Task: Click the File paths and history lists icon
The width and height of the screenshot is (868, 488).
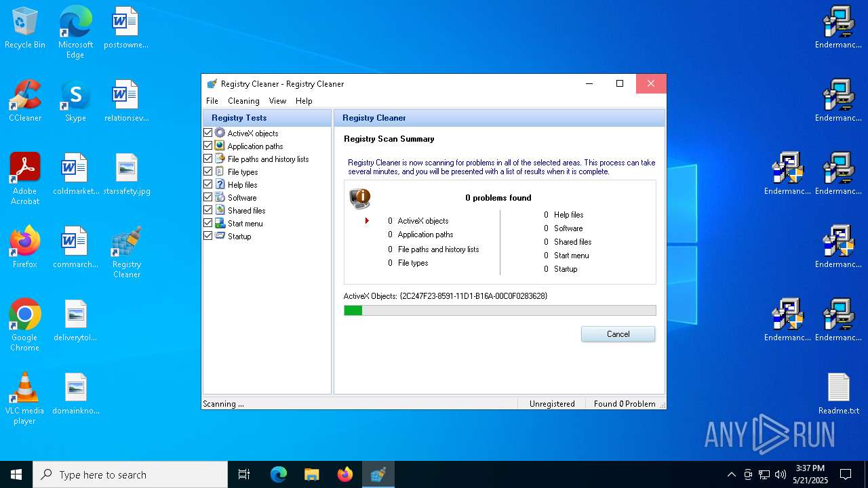Action: tap(220, 159)
